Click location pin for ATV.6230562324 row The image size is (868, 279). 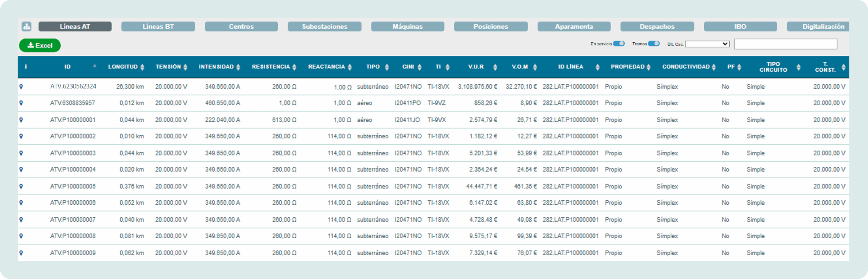pyautogui.click(x=21, y=87)
